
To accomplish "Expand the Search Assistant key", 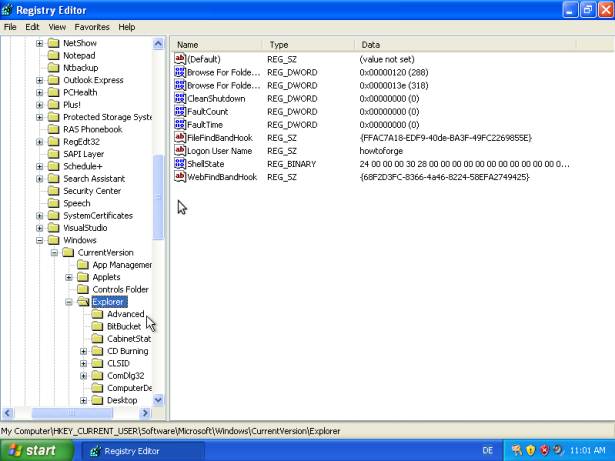I will click(40, 179).
